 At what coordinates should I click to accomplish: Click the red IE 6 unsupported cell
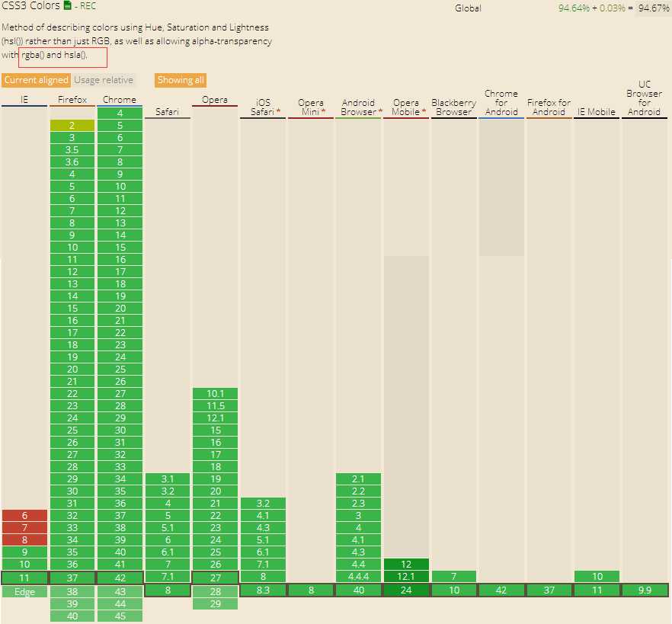point(24,516)
